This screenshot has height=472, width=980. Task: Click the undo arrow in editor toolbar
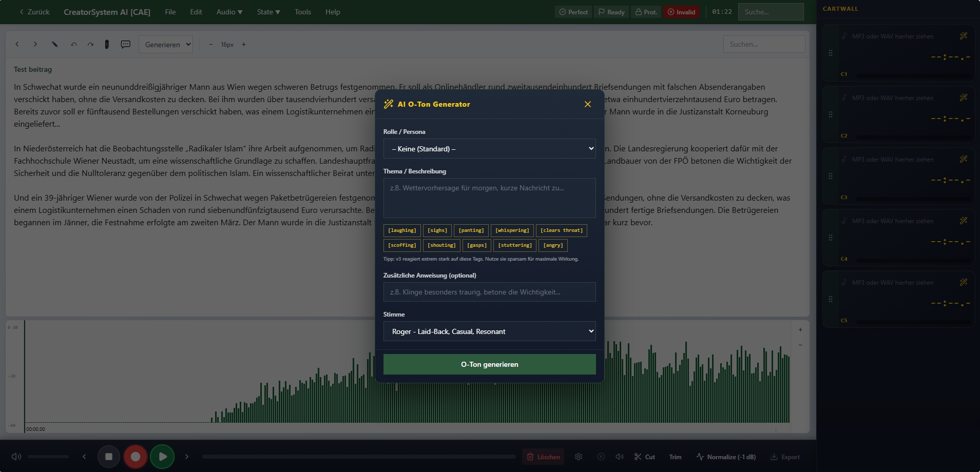tap(74, 45)
